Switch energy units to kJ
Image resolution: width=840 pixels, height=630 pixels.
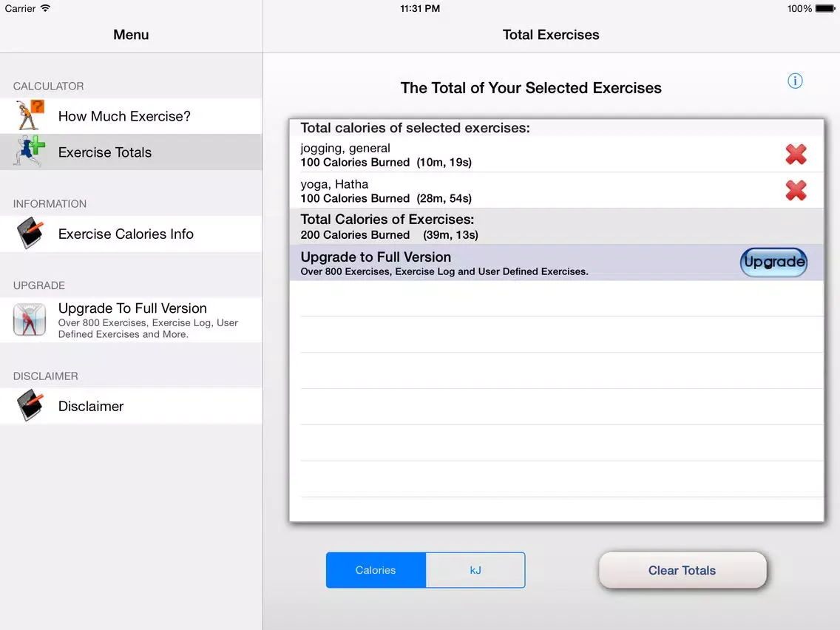coord(475,569)
